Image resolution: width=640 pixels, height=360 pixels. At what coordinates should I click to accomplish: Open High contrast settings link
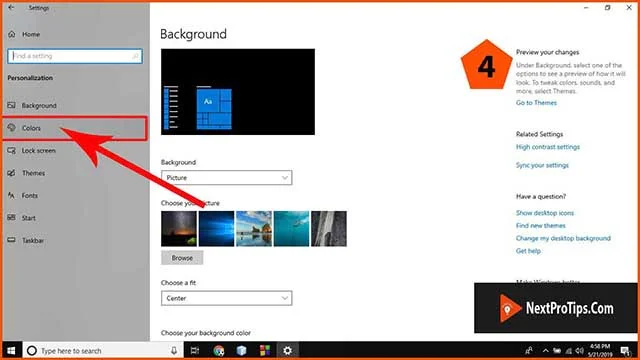548,147
